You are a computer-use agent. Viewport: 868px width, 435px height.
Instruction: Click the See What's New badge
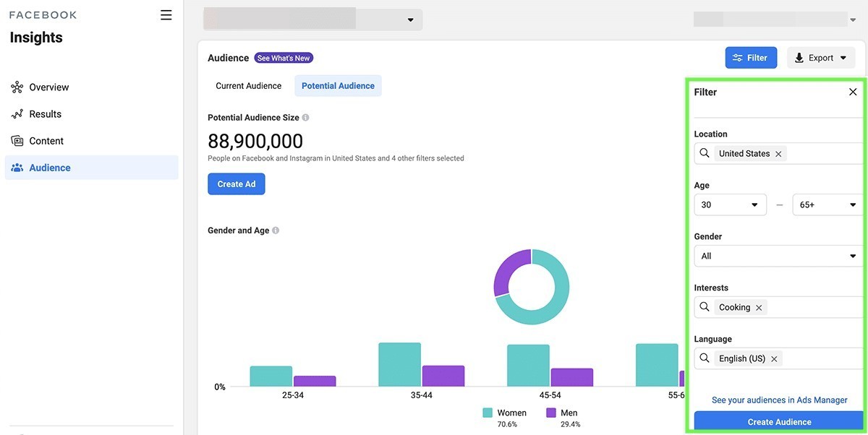(x=284, y=58)
